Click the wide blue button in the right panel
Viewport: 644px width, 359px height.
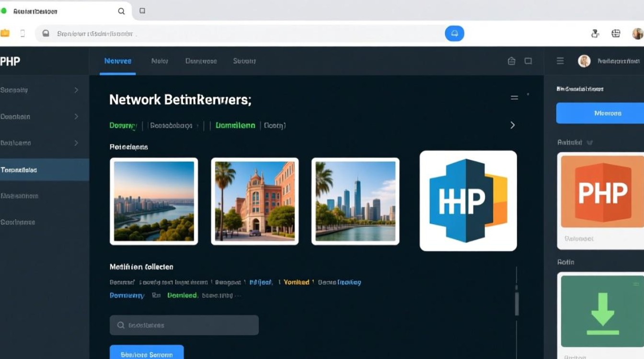point(600,113)
